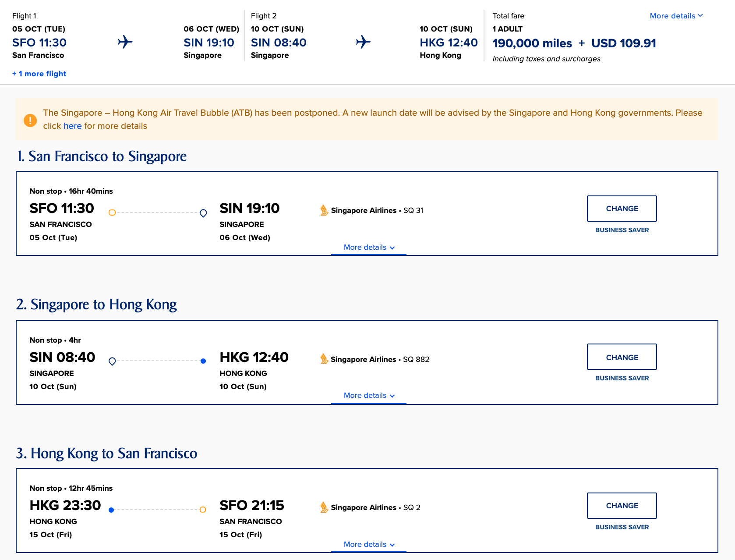Click CHANGE for Singapore to Hong Kong

(x=622, y=357)
